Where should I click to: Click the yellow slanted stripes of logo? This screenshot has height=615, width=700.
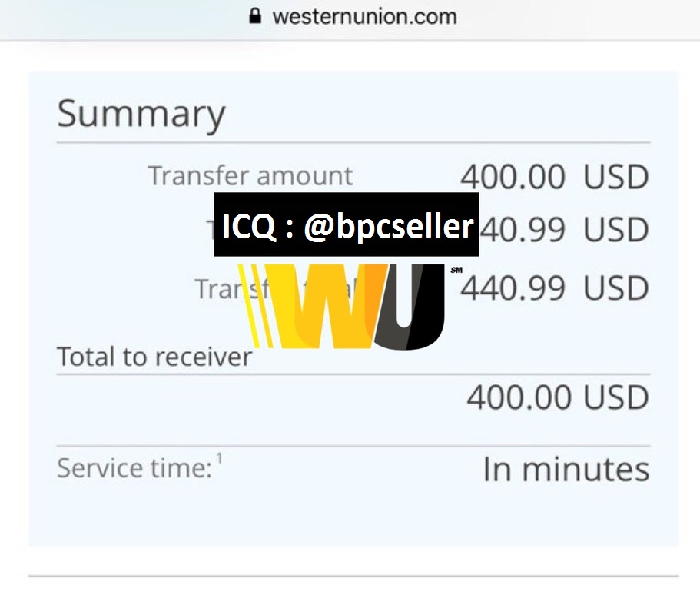255,306
